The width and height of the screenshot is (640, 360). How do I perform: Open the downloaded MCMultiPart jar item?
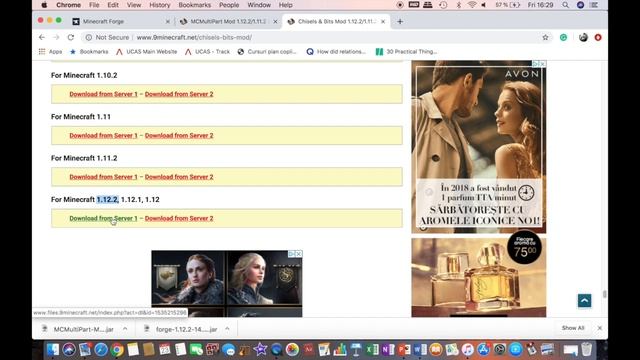click(x=78, y=329)
